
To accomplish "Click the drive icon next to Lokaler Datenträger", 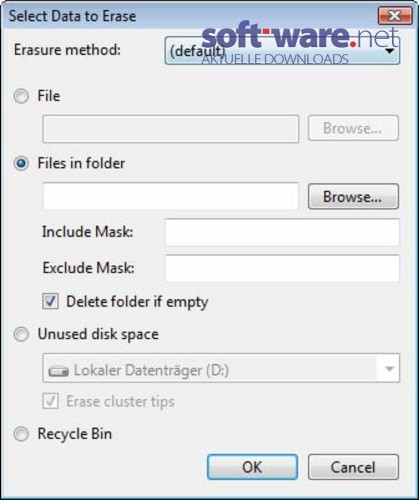I will click(59, 371).
